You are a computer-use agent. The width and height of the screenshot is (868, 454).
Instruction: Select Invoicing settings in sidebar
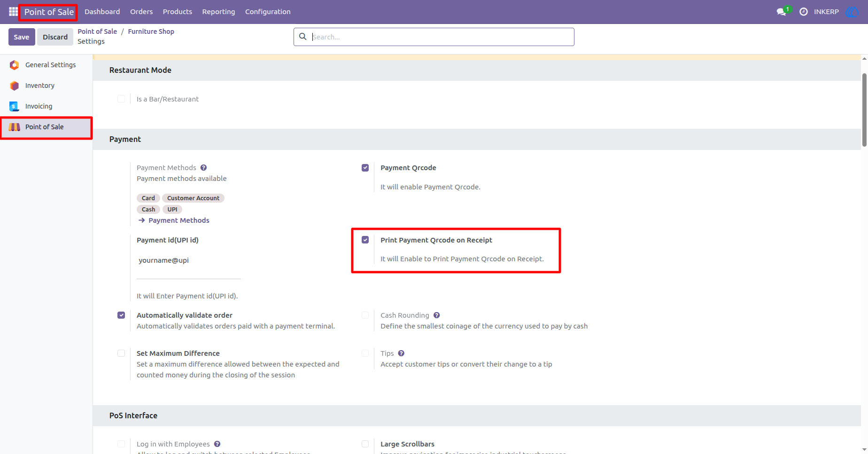(x=46, y=106)
